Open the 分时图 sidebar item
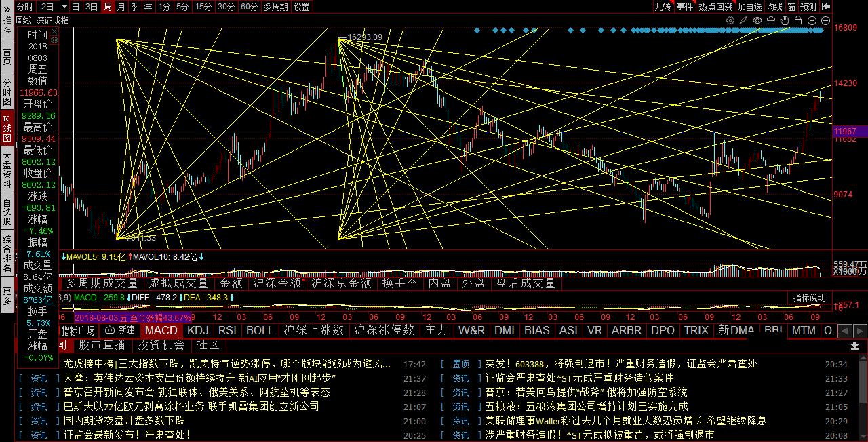The width and height of the screenshot is (868, 442). 7,92
